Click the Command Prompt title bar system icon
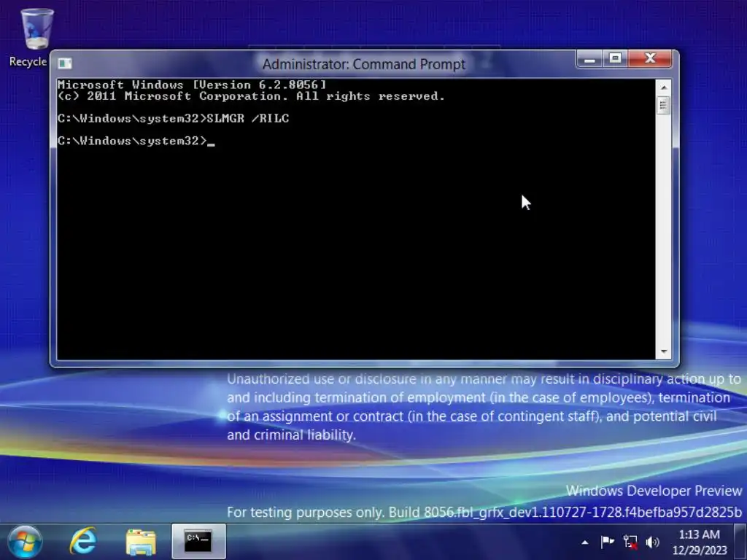Viewport: 747px width, 560px height. (65, 63)
